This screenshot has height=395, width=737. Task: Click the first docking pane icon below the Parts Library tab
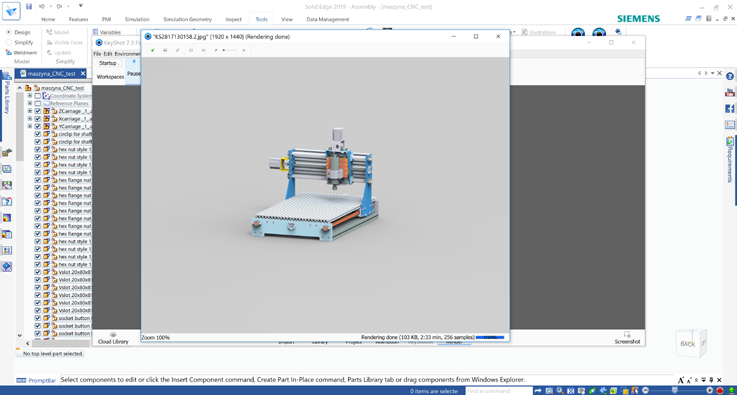coord(7,152)
